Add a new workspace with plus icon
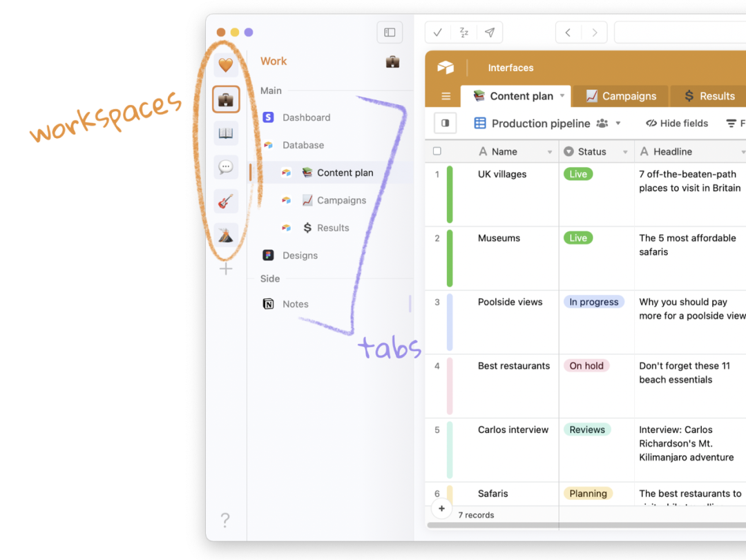Screen dimensions: 746x560 (225, 269)
